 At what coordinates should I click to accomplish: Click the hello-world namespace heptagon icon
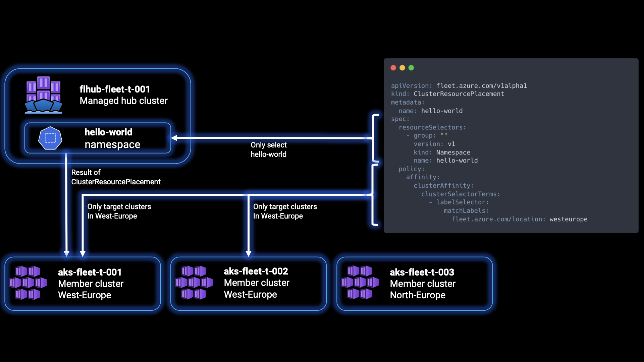(x=50, y=138)
